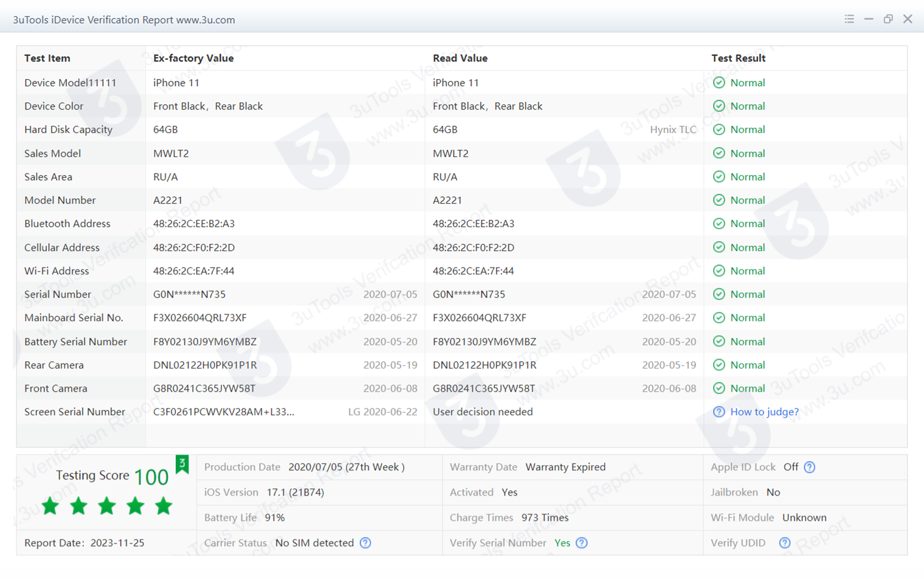
Task: Click Production Date value 2020/07/05 (27th Week )
Action: [346, 468]
